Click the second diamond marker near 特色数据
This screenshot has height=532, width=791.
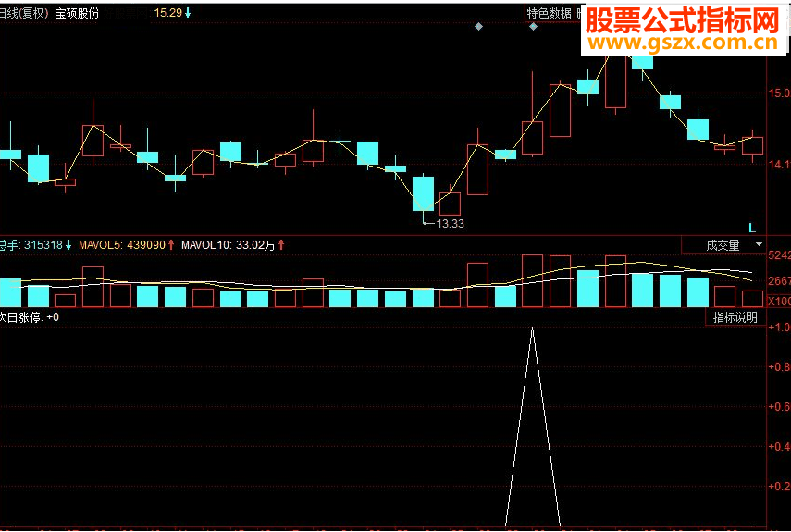(533, 26)
